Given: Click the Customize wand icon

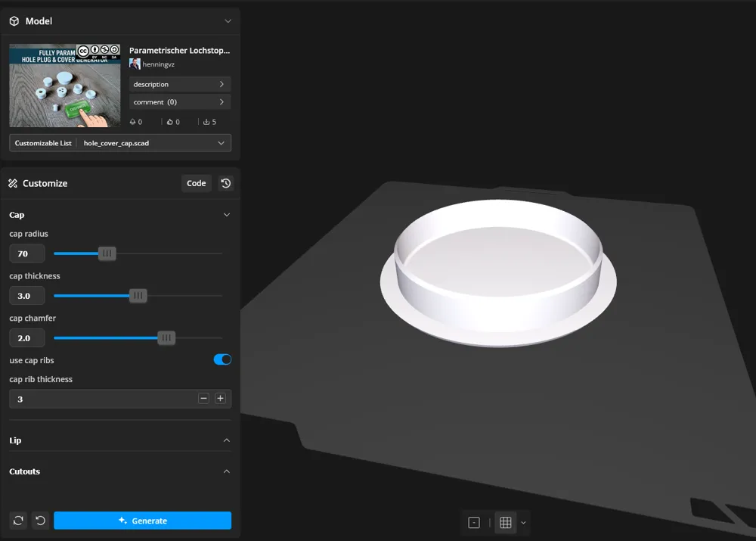Looking at the screenshot, I should pos(13,183).
